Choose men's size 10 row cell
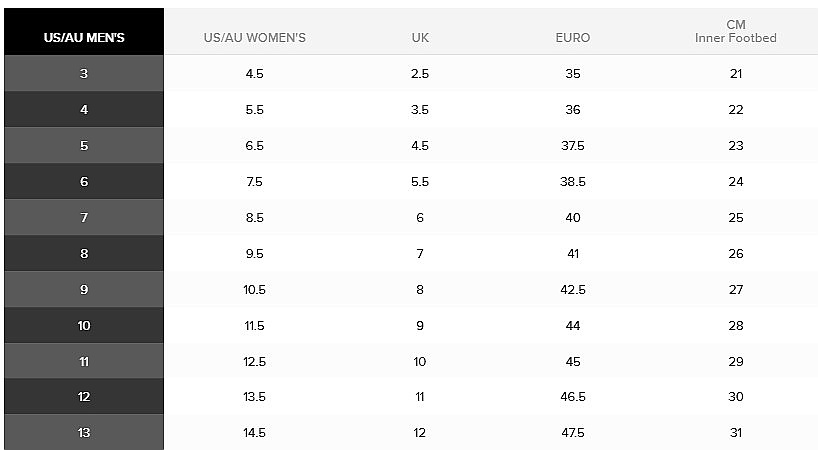The height and width of the screenshot is (450, 818). (84, 325)
